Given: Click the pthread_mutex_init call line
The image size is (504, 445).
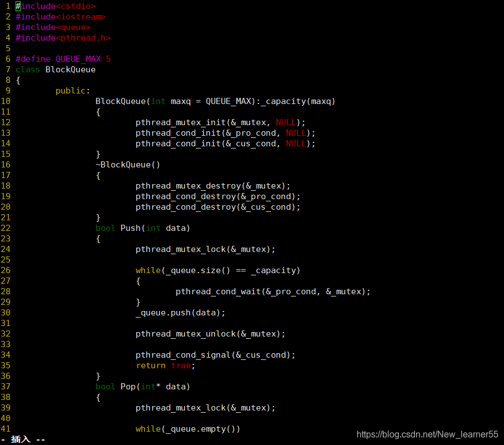Looking at the screenshot, I should coord(220,122).
